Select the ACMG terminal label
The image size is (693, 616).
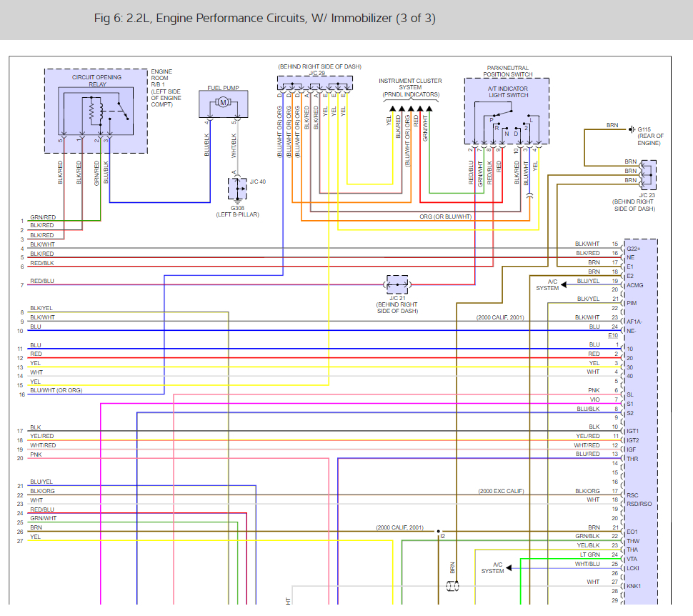(x=634, y=285)
